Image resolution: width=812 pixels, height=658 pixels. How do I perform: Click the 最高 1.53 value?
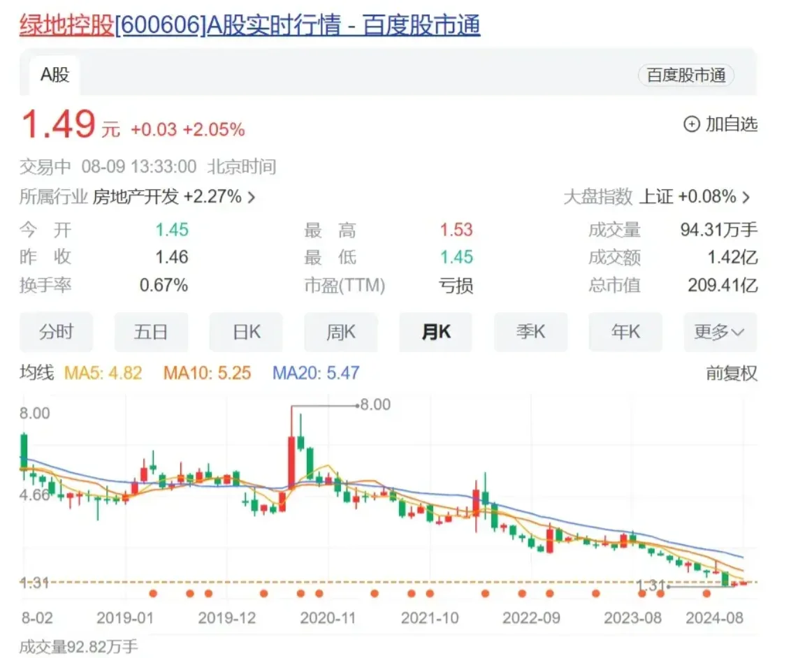pos(456,230)
